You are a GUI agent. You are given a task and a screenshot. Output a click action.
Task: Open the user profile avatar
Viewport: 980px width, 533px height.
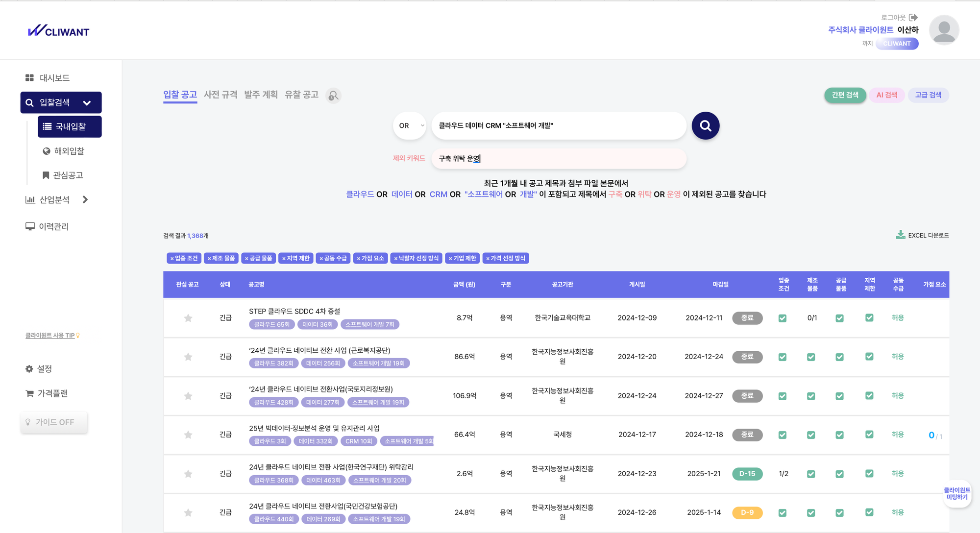[944, 30]
